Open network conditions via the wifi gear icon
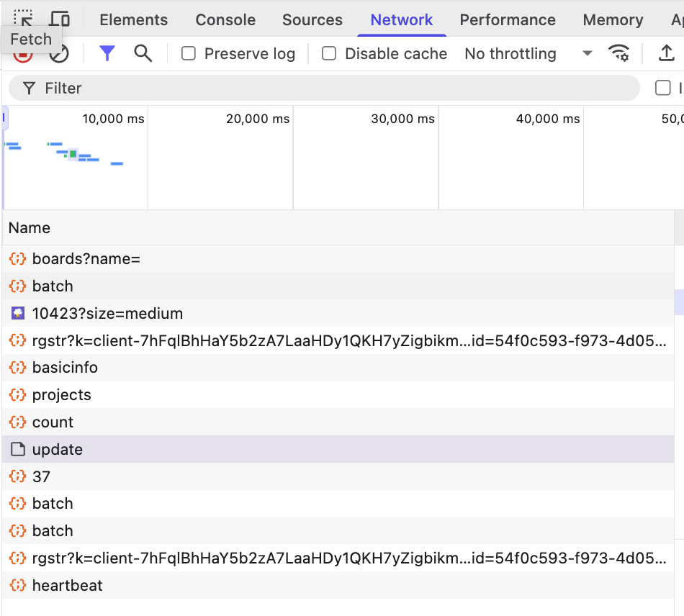 (x=621, y=53)
